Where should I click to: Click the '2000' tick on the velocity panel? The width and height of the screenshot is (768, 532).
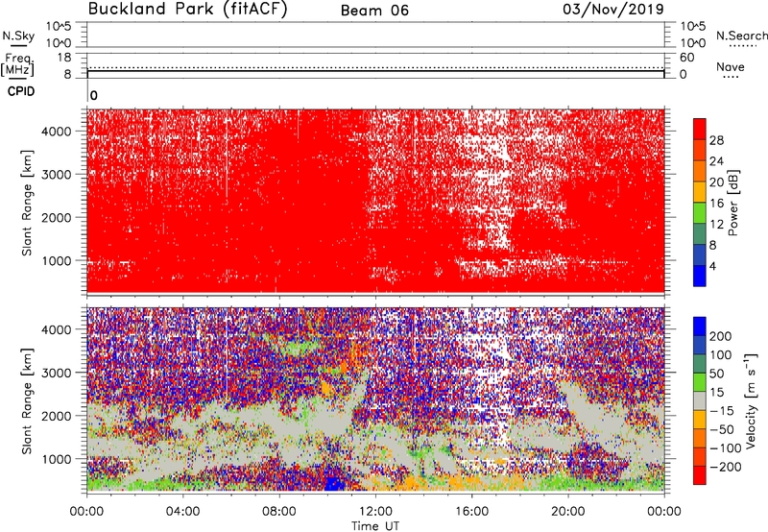tap(57, 416)
